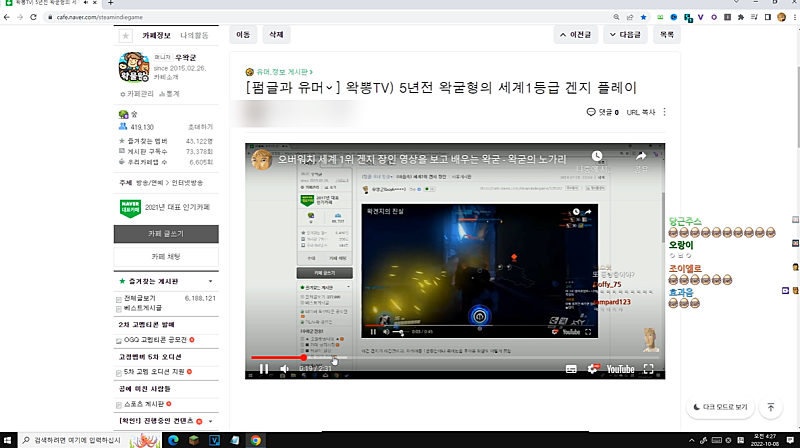Click the address bar URL field

pos(327,17)
